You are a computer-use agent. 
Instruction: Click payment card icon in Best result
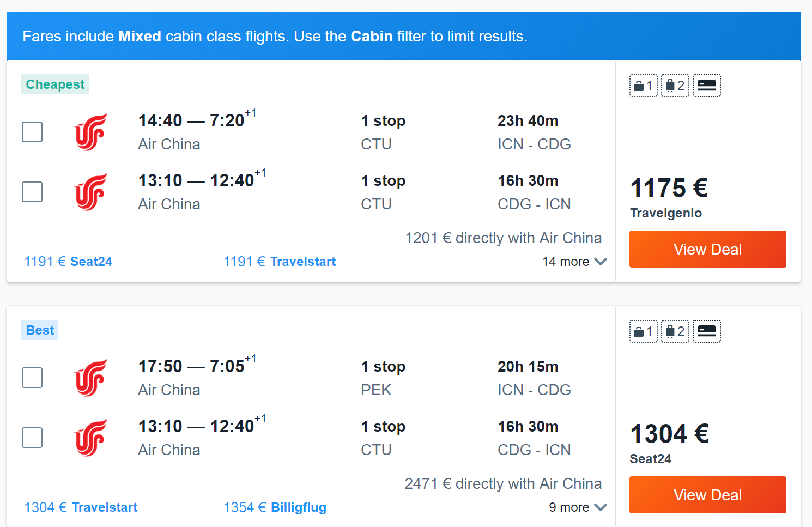706,331
